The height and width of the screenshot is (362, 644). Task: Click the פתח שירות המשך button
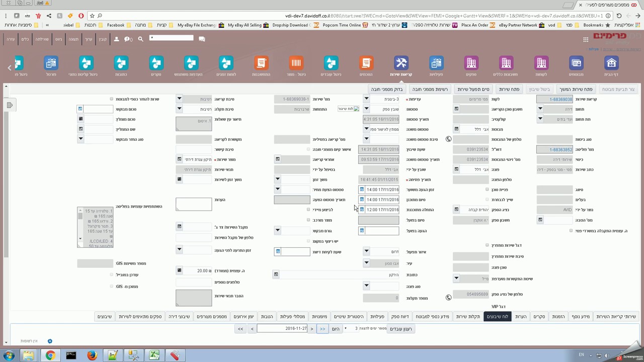pos(576,89)
